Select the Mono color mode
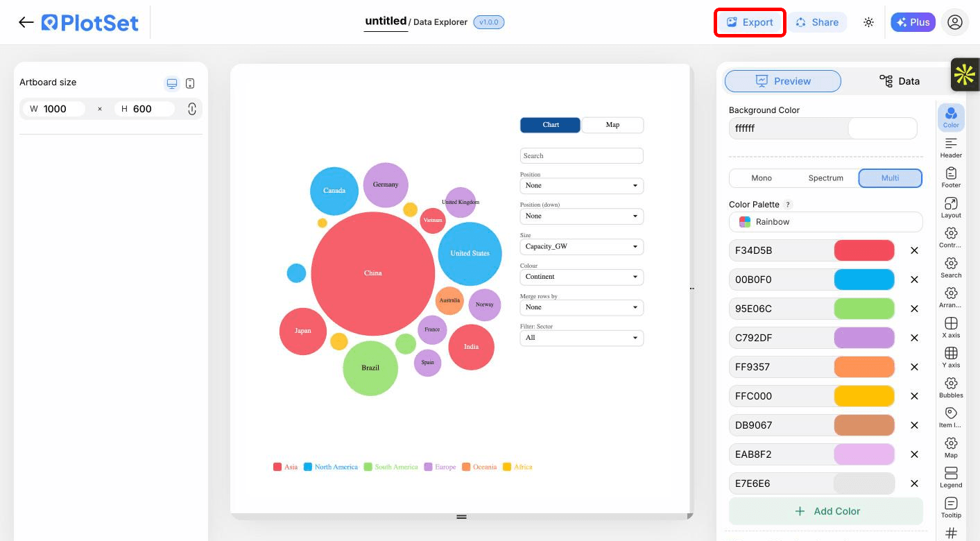980x541 pixels. click(x=762, y=178)
